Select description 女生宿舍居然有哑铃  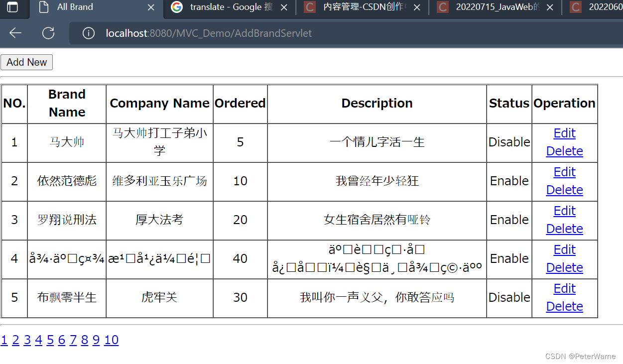tap(377, 220)
